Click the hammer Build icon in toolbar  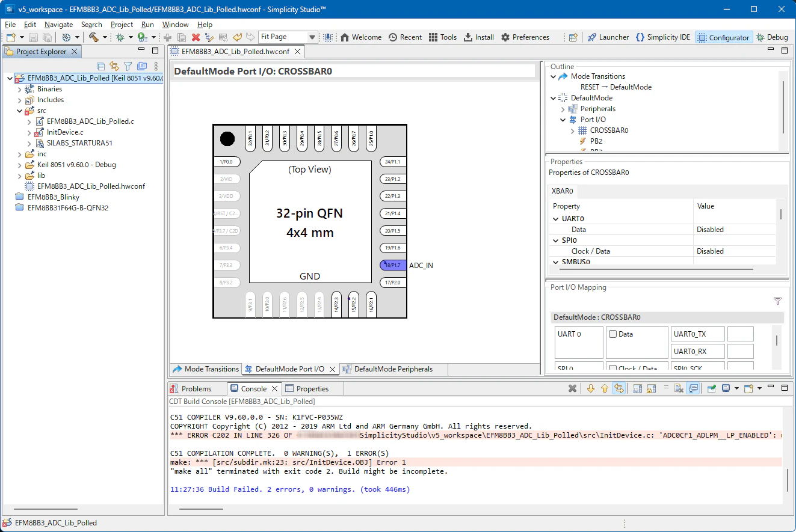(94, 37)
